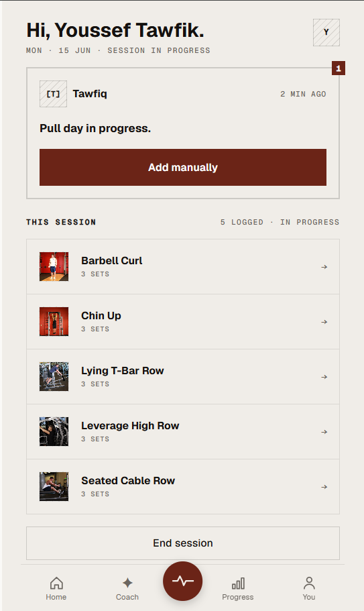Click the notification badge showing 1
This screenshot has height=611, width=364.
click(x=339, y=68)
